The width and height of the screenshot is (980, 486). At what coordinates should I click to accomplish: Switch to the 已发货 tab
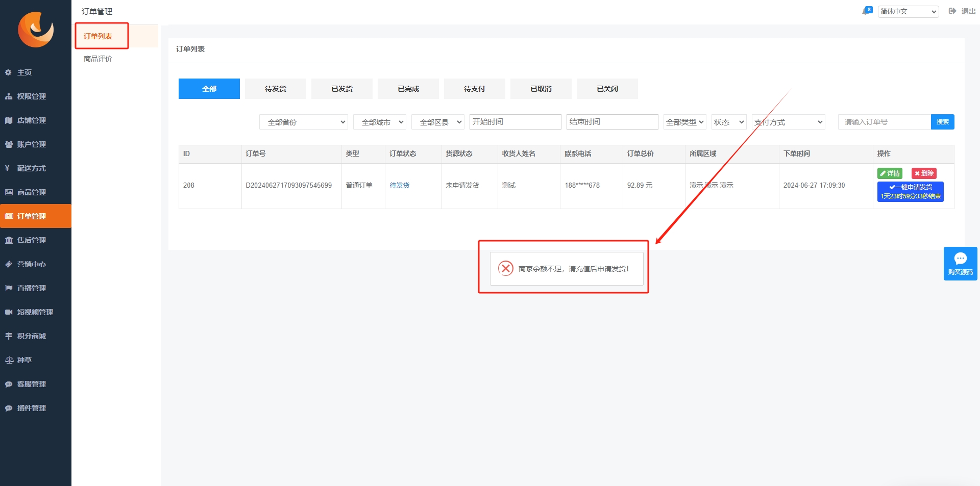pyautogui.click(x=342, y=89)
